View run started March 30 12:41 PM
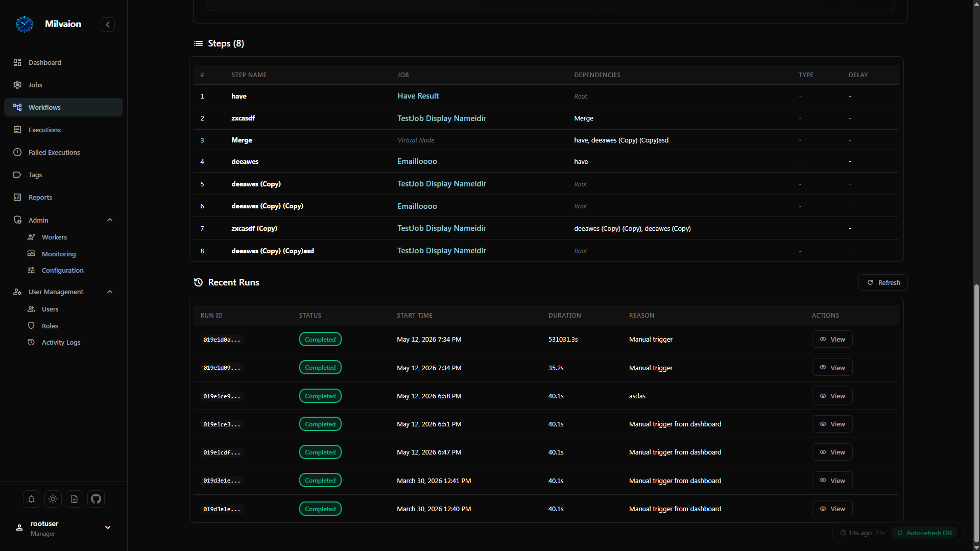 [832, 481]
